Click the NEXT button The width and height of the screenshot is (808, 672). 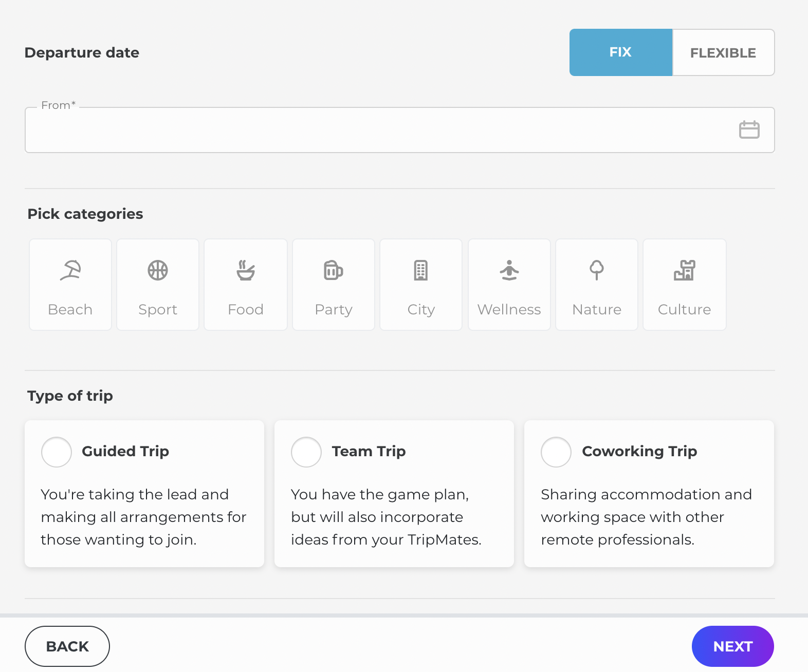[732, 646]
